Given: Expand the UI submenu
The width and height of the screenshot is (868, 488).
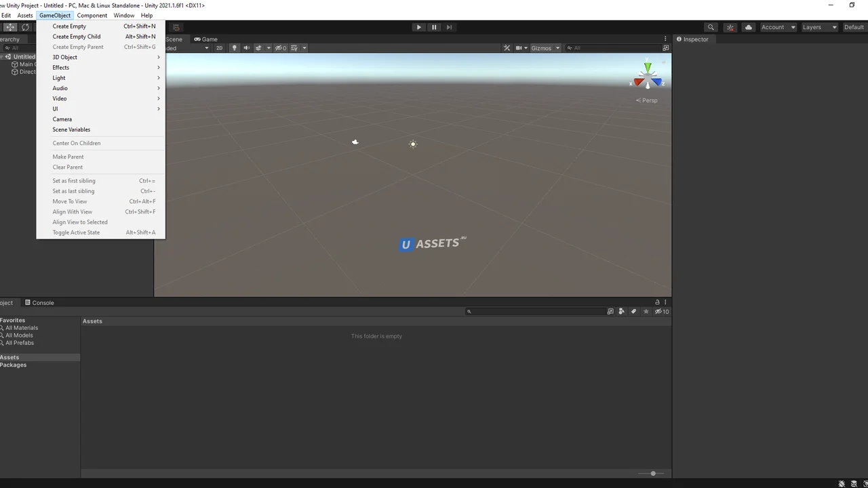Looking at the screenshot, I should tap(100, 109).
